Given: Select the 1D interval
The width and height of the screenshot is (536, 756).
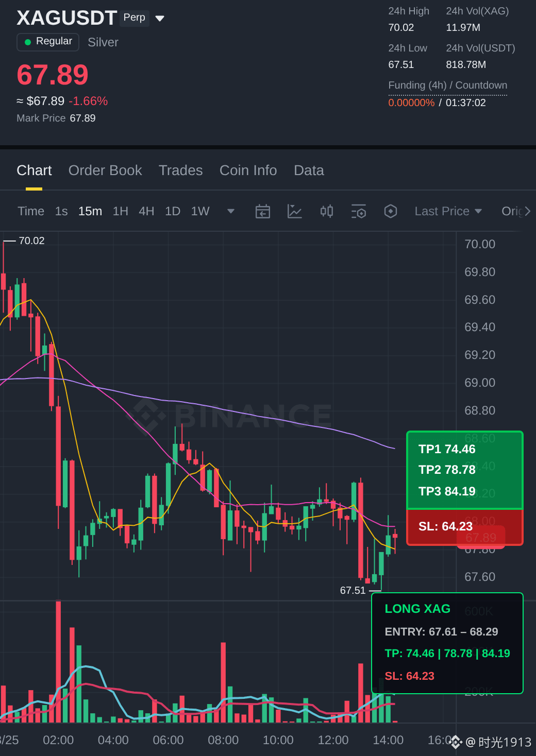Looking at the screenshot, I should pos(173,211).
